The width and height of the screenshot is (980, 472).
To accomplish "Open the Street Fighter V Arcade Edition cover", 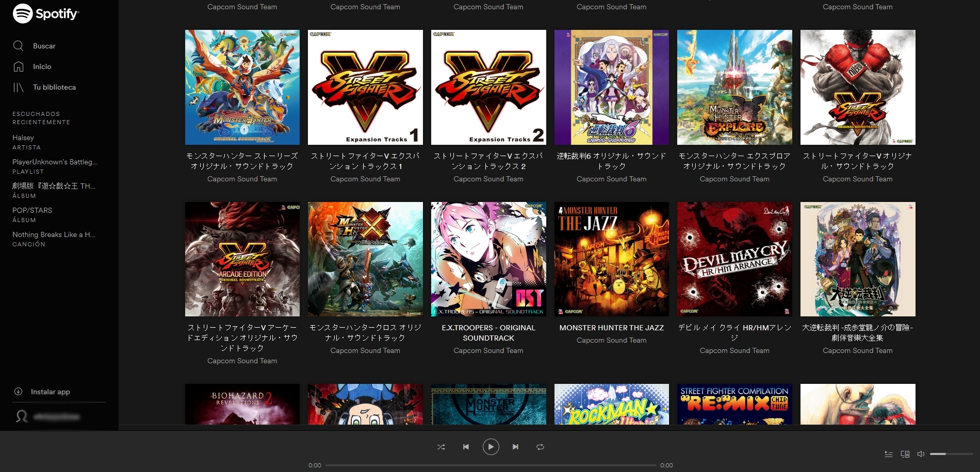I will coord(242,259).
